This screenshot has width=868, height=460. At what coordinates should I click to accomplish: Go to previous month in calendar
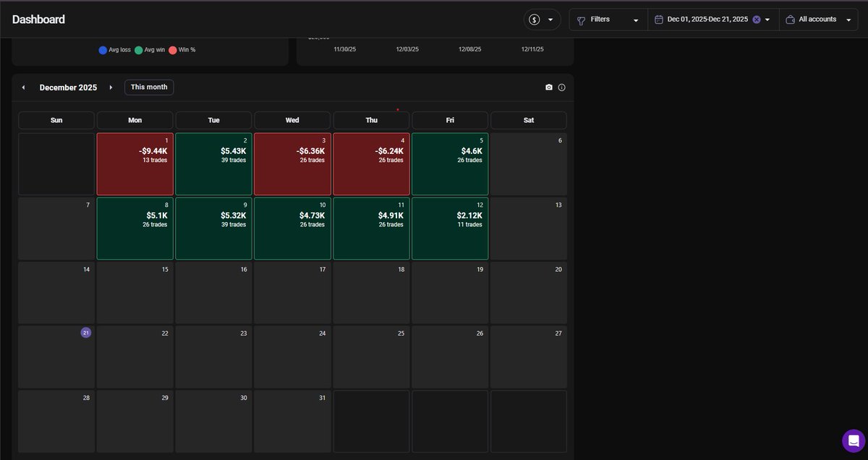coord(23,88)
